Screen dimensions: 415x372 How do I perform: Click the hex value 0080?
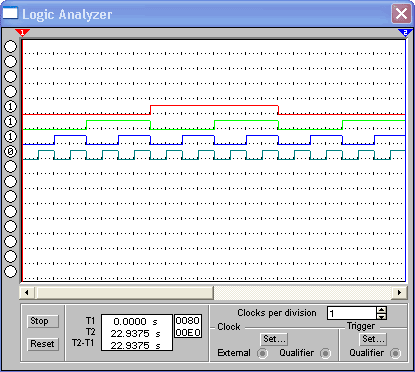[188, 321]
